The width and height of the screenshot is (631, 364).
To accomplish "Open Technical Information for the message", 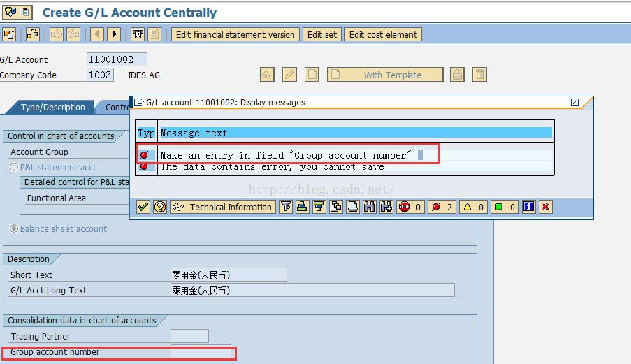I will (223, 207).
